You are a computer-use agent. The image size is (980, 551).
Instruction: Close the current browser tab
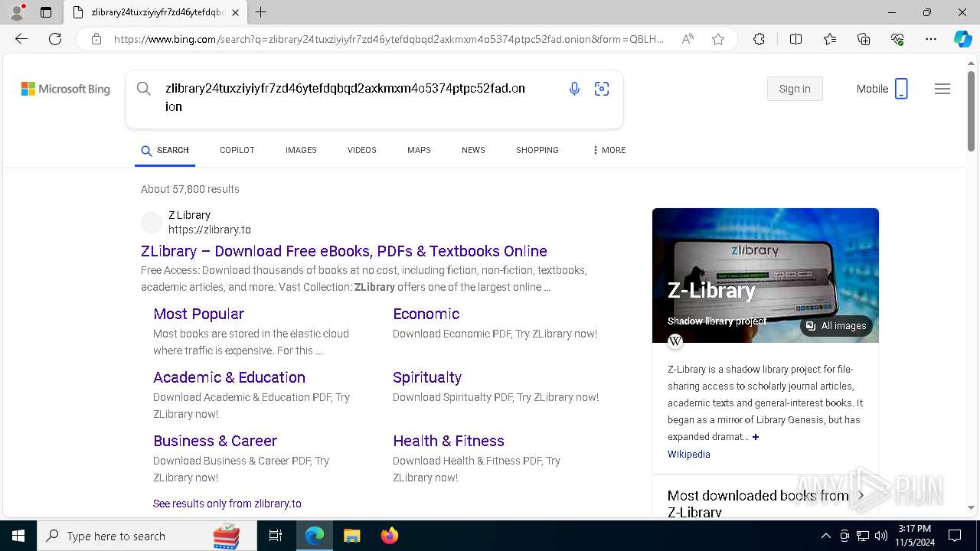(235, 12)
